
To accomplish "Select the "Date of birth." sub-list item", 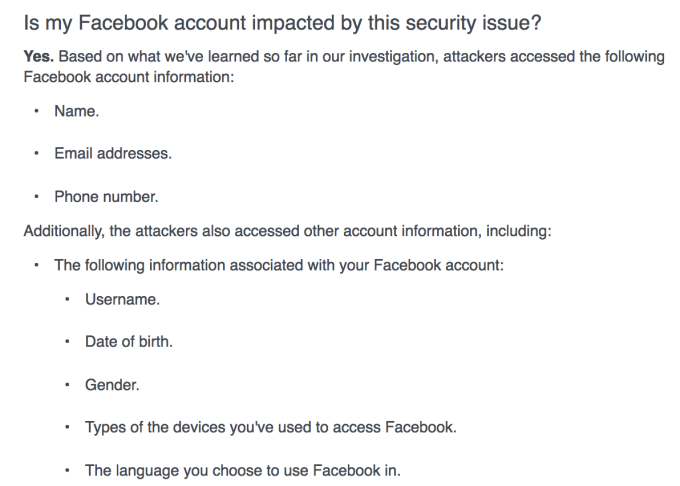I will click(129, 341).
